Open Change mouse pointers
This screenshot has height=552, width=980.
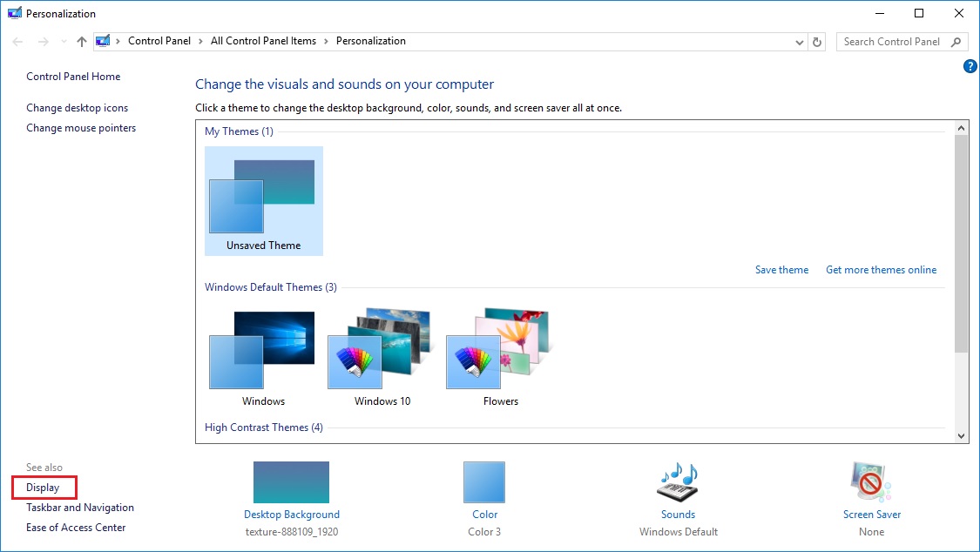click(x=81, y=127)
